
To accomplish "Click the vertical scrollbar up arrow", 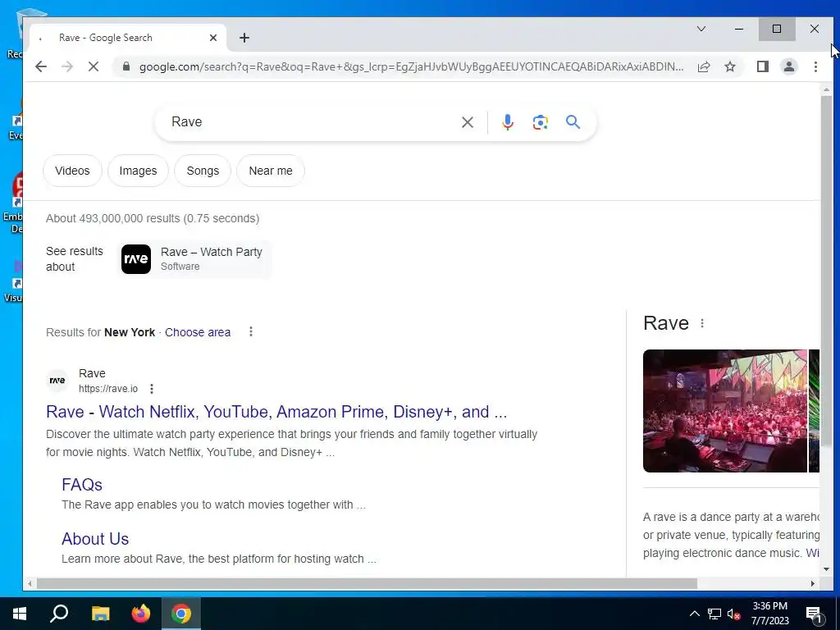I will pyautogui.click(x=826, y=90).
